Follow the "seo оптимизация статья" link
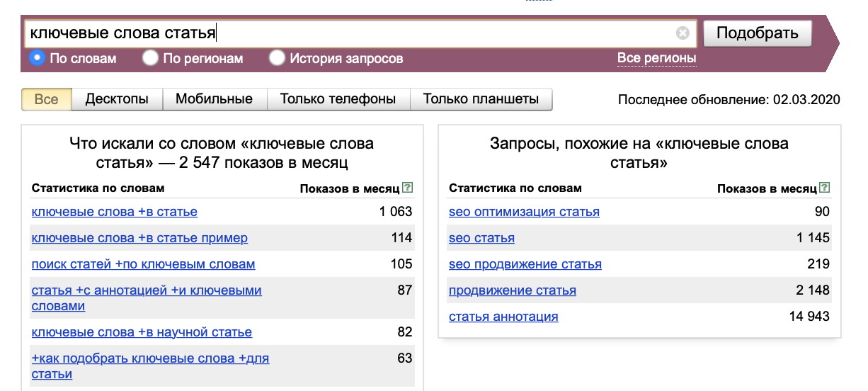The image size is (868, 391). coord(524,212)
